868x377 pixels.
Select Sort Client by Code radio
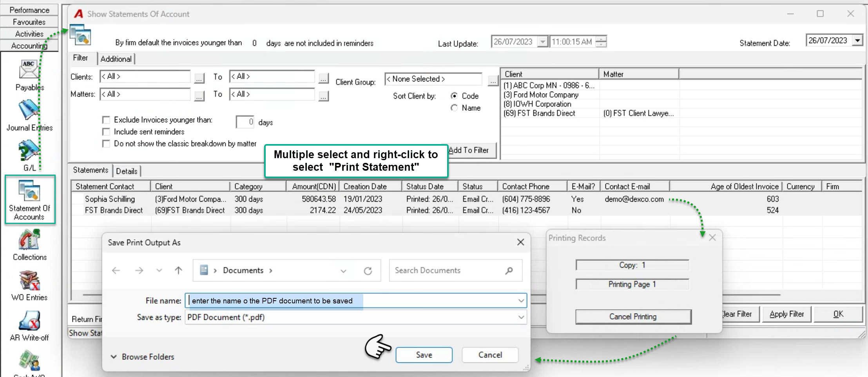[454, 96]
